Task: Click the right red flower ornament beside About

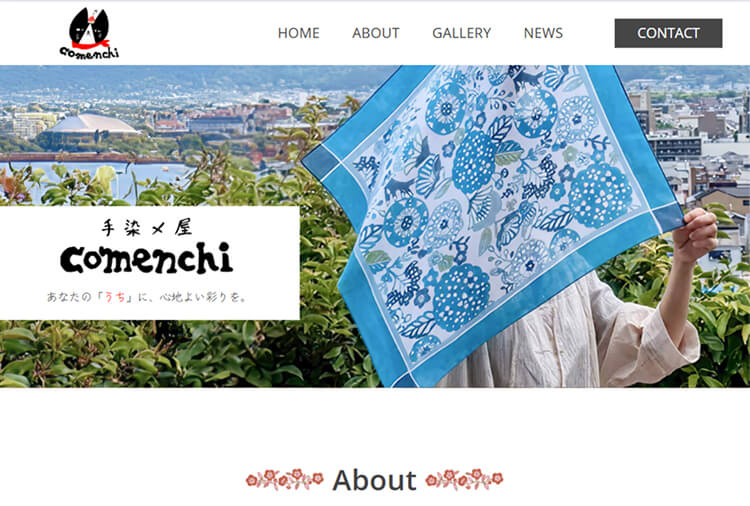Action: click(x=464, y=479)
